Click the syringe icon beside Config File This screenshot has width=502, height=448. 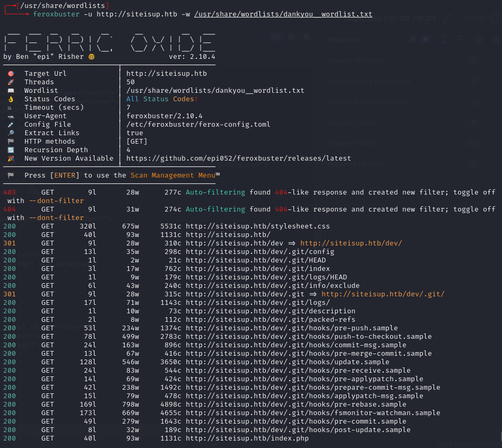11,125
